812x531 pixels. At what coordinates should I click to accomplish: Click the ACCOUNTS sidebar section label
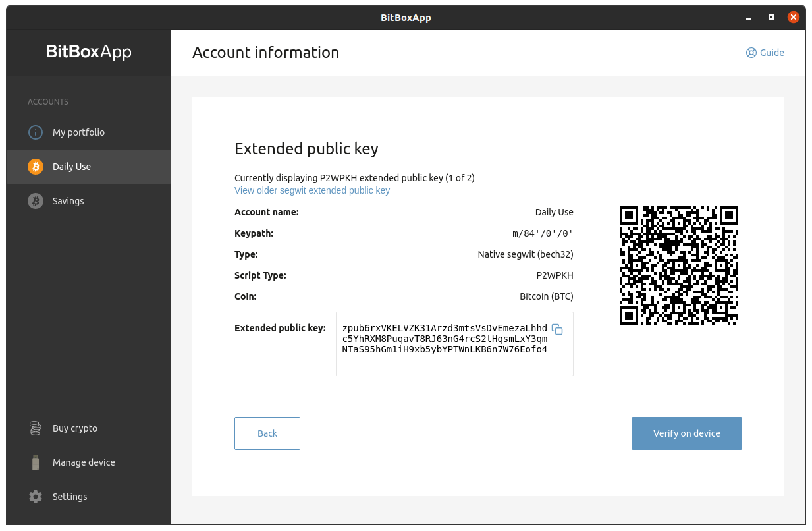tap(48, 102)
